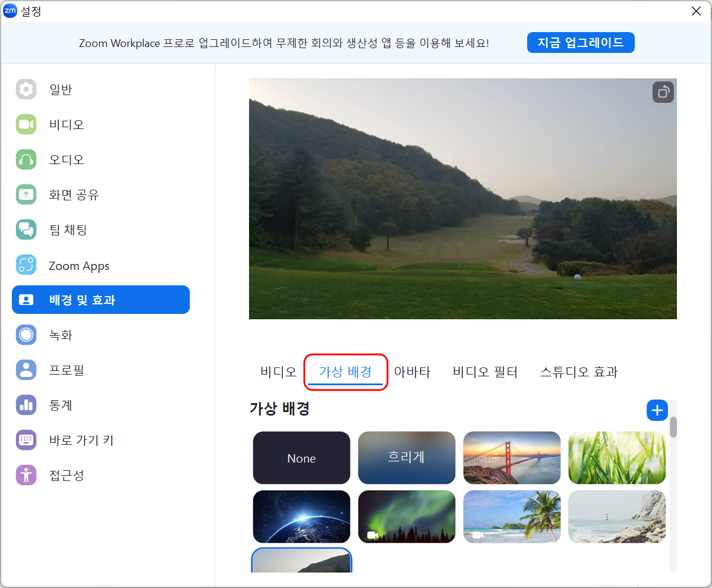The image size is (712, 588).
Task: Open 녹화 settings label
Action: click(x=61, y=335)
